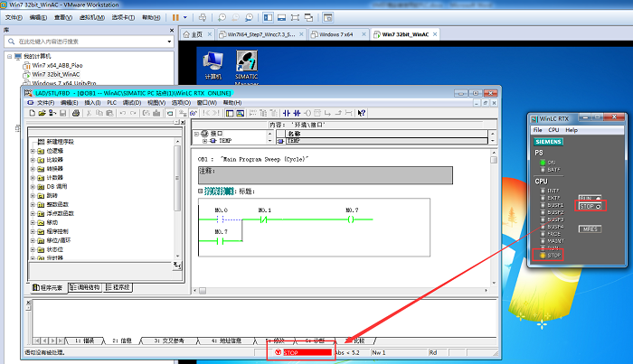Image resolution: width=633 pixels, height=364 pixels.
Task: Expand the 计数器 folder in element tree
Action: tap(33, 178)
